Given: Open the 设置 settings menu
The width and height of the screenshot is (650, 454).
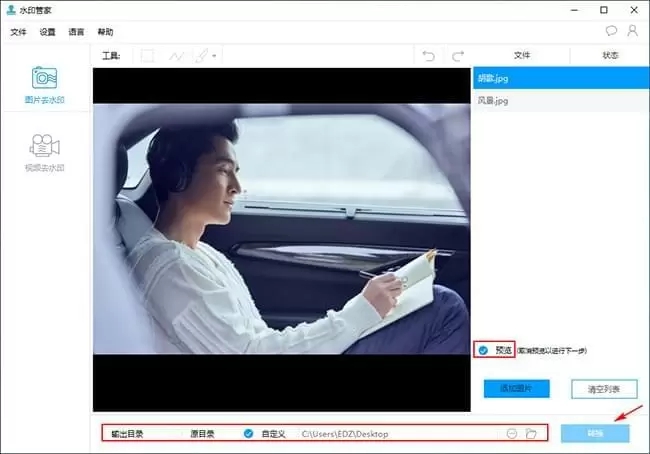Looking at the screenshot, I should click(x=47, y=32).
